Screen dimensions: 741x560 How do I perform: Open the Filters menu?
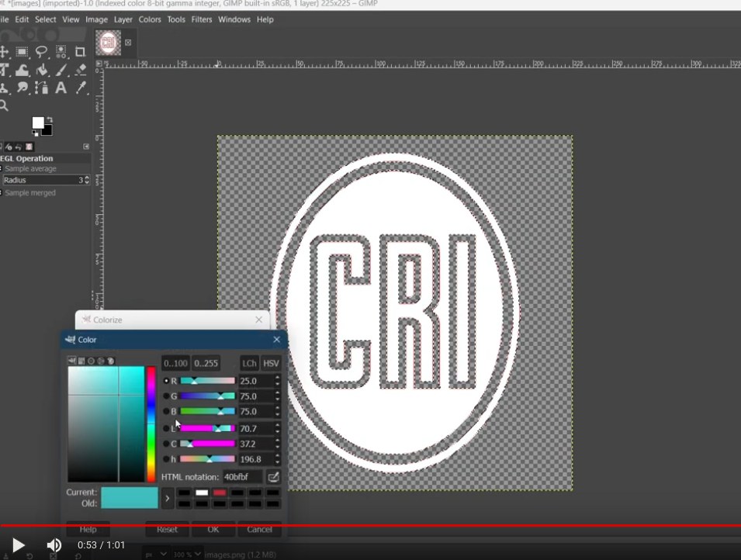pos(202,19)
